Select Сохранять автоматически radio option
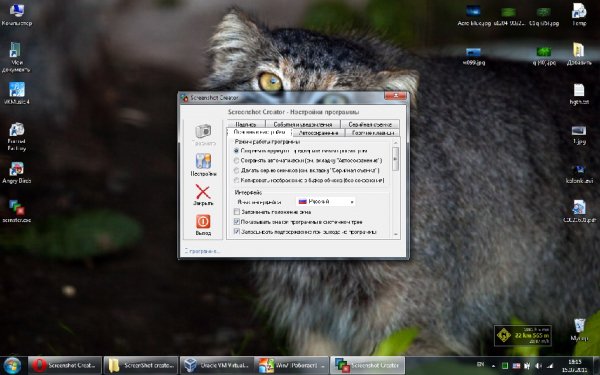Viewport: 600px width, 375px height. point(236,161)
